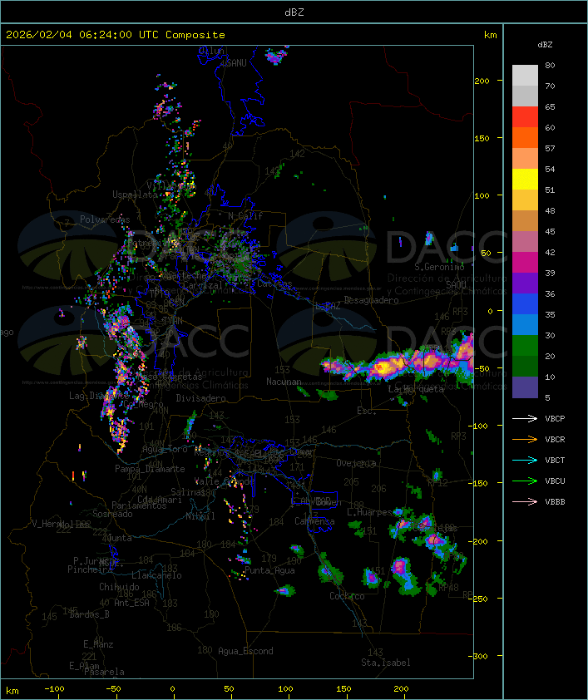
Task: Click the Carmensa place label
Action: tap(314, 521)
